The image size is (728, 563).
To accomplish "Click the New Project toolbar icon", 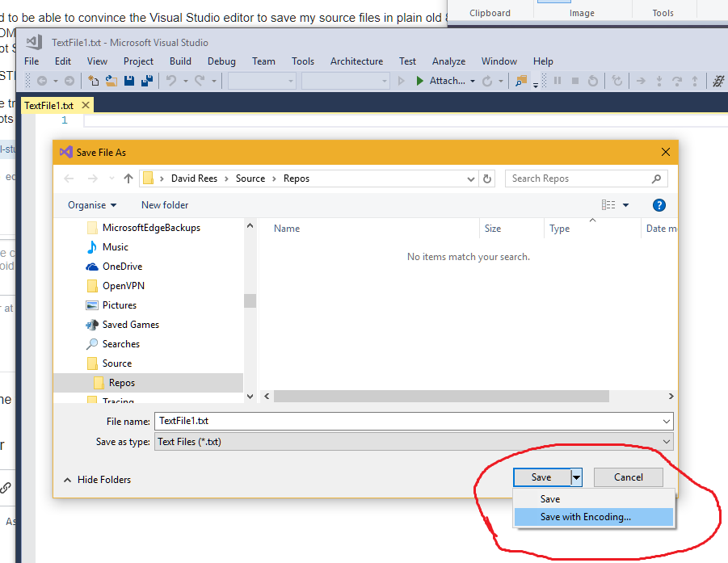I will click(x=94, y=81).
